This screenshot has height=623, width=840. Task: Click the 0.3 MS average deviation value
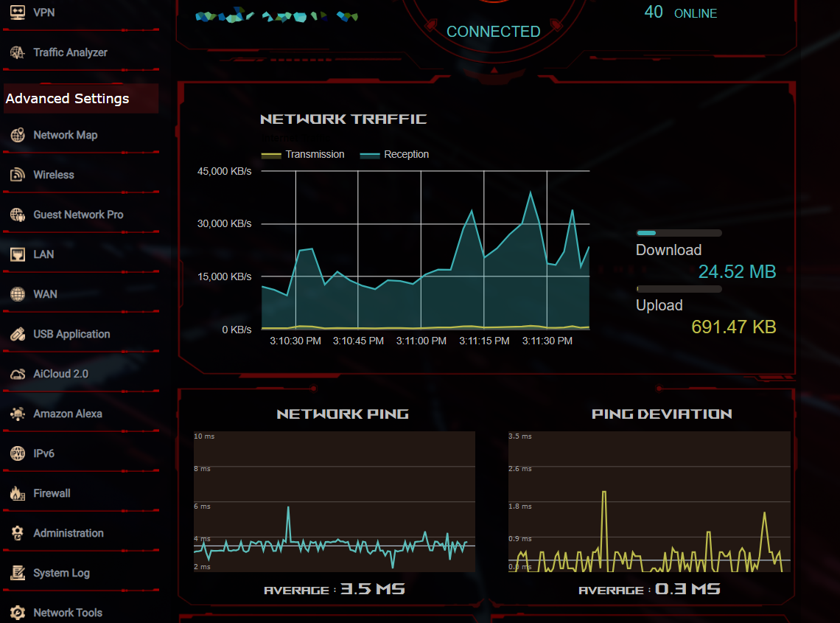click(x=688, y=589)
